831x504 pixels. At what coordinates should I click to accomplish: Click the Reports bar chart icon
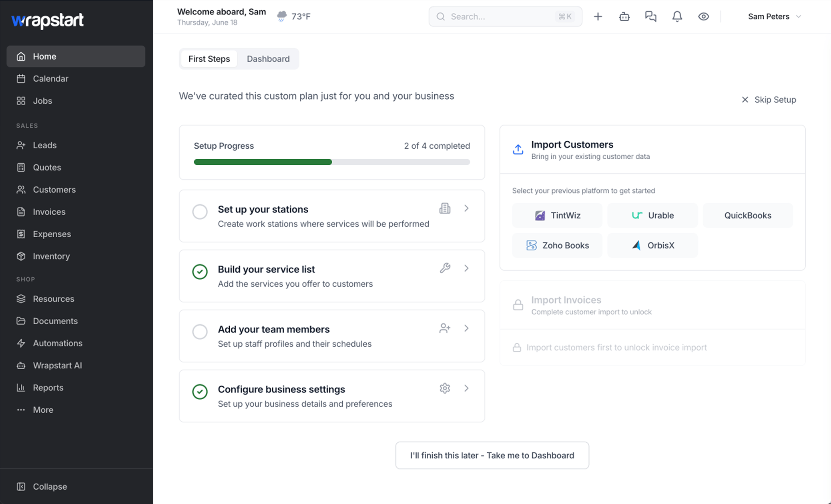[x=21, y=388]
